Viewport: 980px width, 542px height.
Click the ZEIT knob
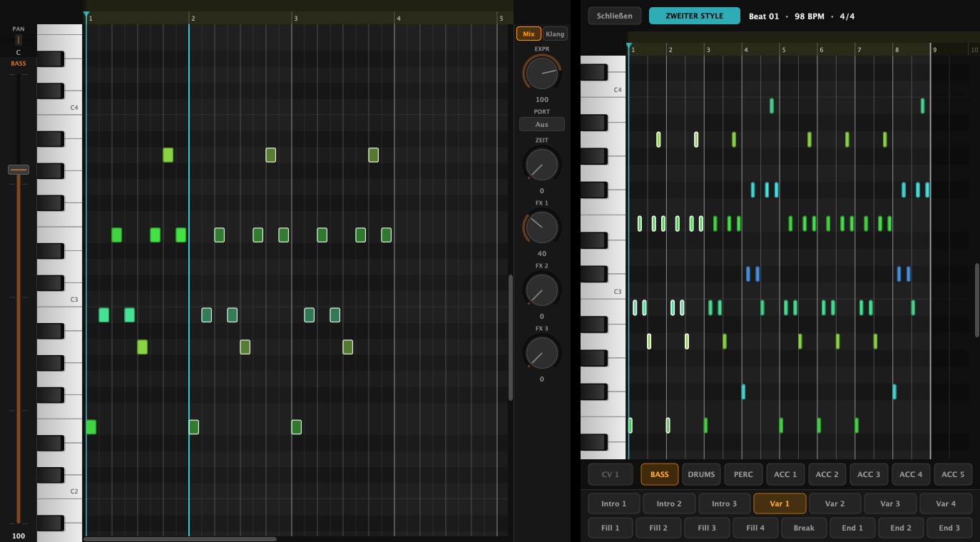[x=542, y=165]
